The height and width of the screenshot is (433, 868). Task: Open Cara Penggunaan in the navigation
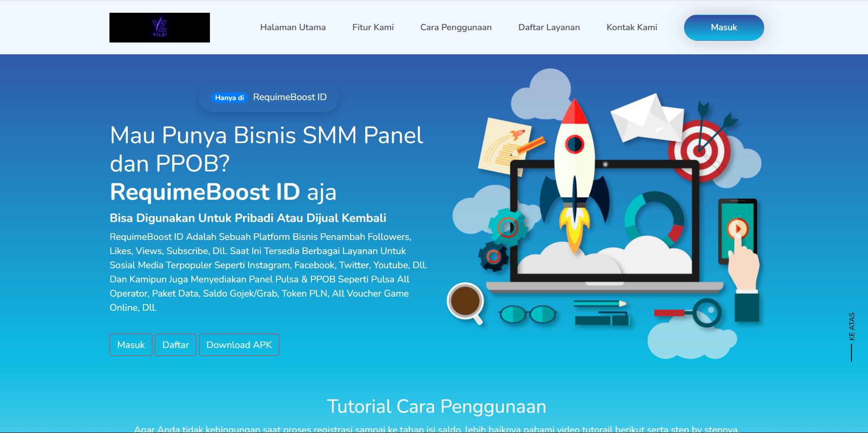click(x=456, y=27)
